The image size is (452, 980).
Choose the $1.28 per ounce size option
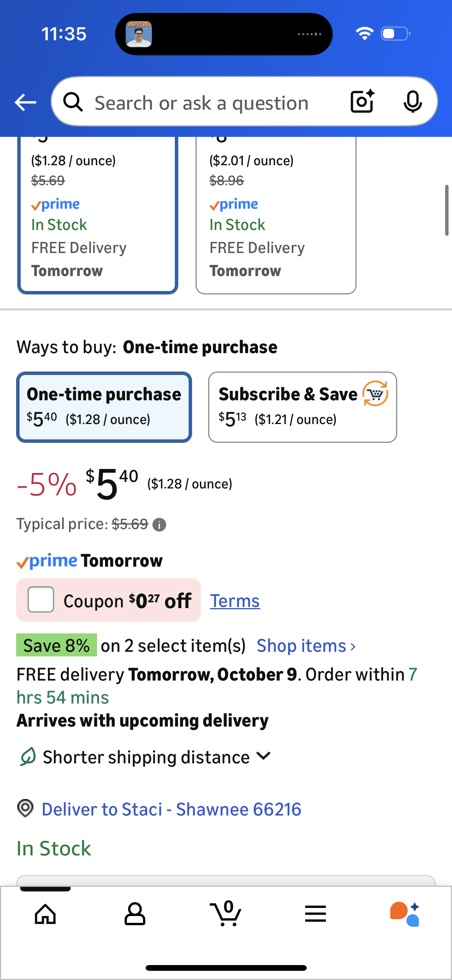tap(97, 215)
